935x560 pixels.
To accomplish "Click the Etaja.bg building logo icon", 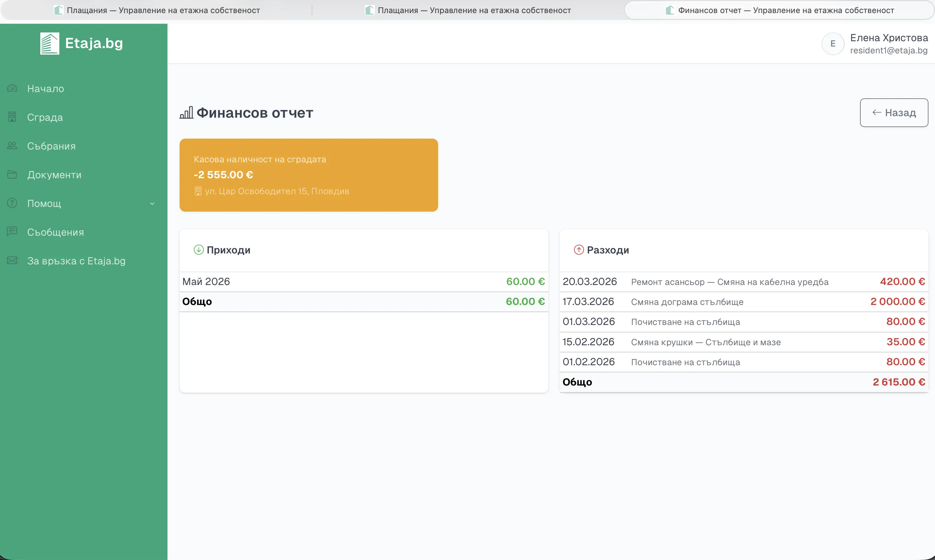I will coord(49,43).
